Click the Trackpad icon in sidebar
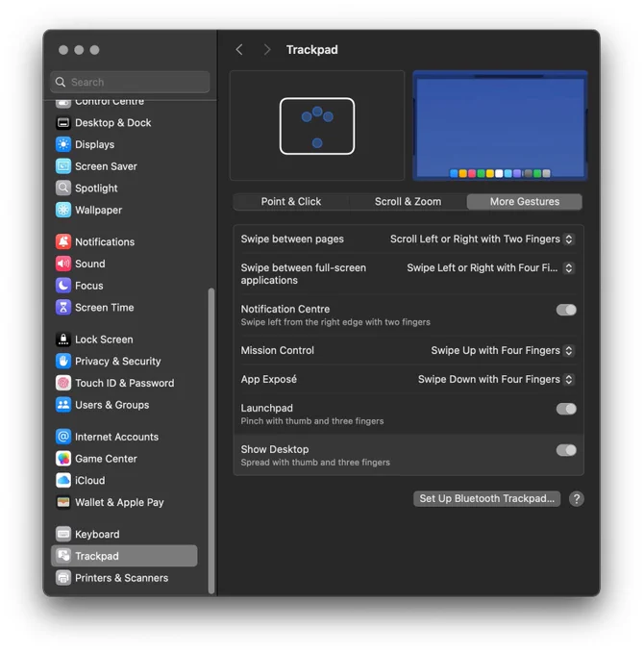The image size is (644, 654). 62,556
